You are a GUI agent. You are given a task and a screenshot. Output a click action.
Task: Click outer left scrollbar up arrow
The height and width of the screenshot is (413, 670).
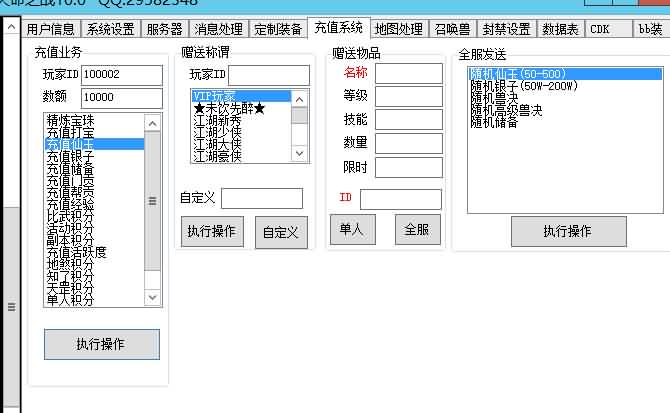12,27
